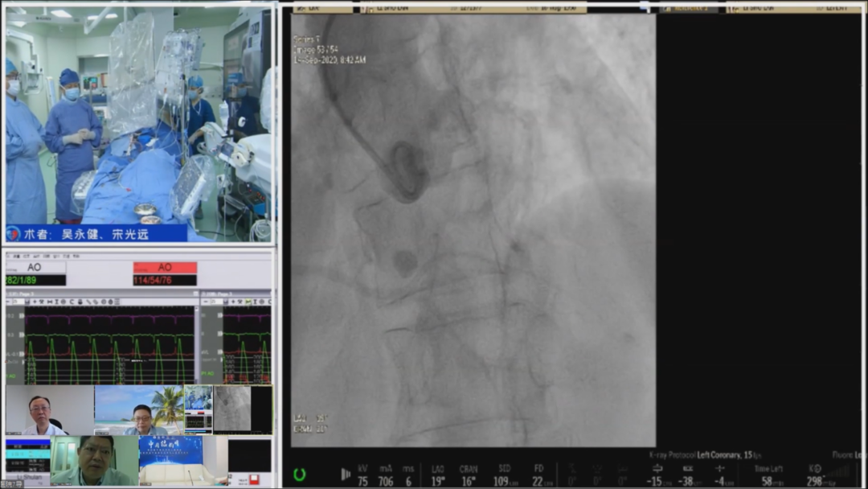Click the green circular X-ray status icon

(300, 475)
